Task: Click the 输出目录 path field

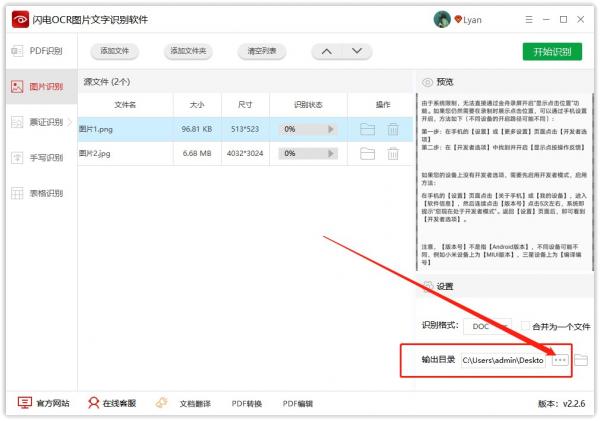Action: pos(503,360)
